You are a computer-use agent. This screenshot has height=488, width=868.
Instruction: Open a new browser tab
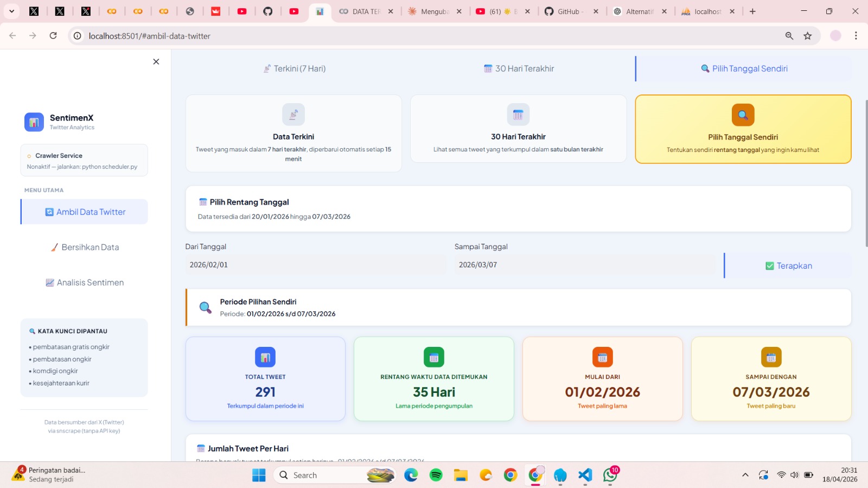point(752,11)
